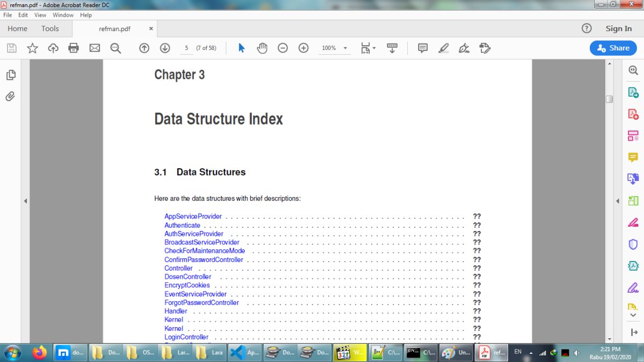This screenshot has width=644, height=362.
Task: Print the document using printer icon
Action: (74, 48)
